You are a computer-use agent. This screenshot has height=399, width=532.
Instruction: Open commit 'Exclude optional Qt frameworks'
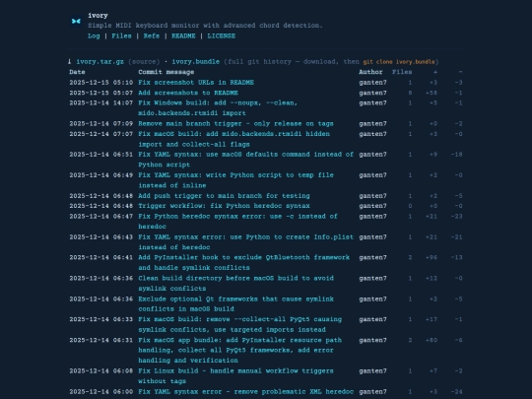click(x=235, y=304)
